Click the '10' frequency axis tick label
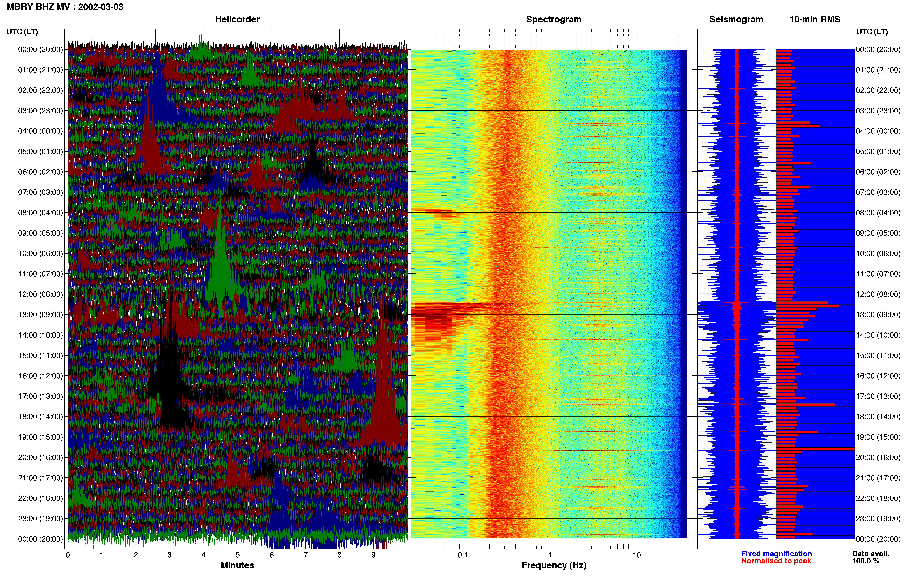Viewport: 924px width, 578px height. 636,555
